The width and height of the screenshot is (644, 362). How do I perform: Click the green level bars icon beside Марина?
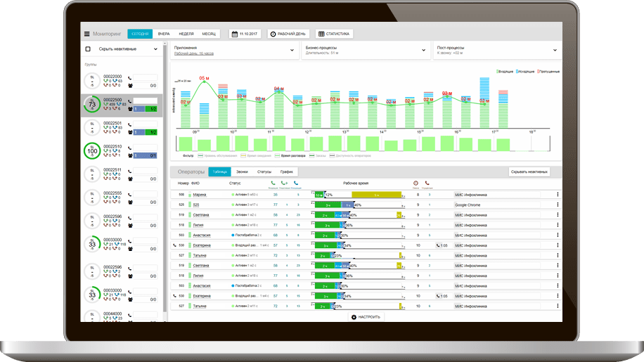[190, 195]
